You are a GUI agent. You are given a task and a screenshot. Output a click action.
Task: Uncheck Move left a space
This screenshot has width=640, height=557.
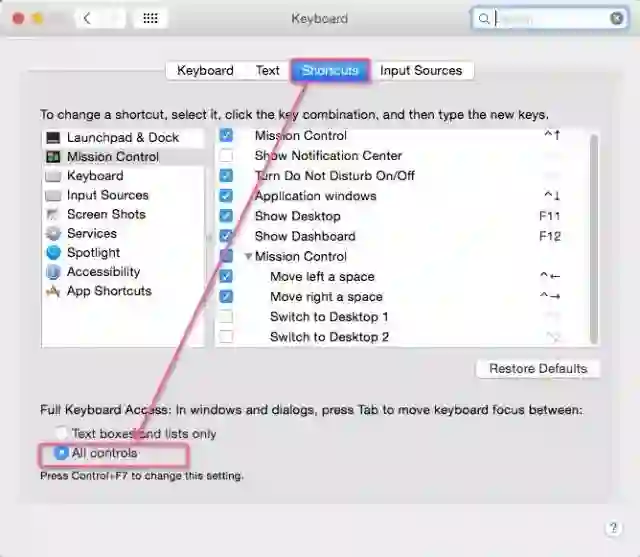point(226,276)
